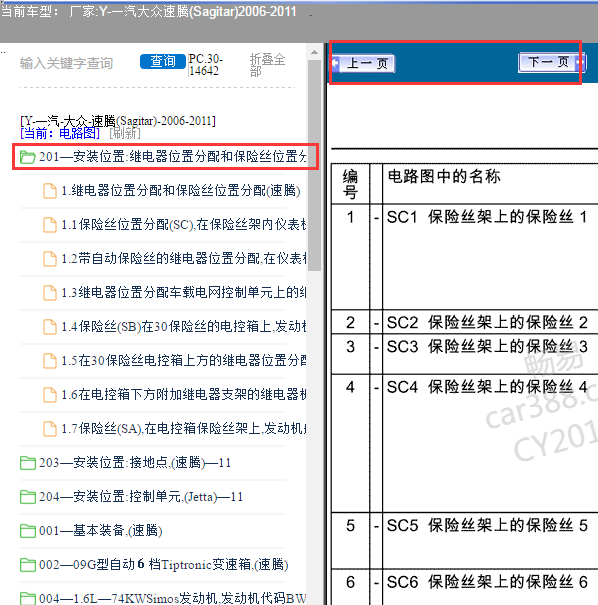Click folder icon of 204—安装位置
The height and width of the screenshot is (605, 598).
27,497
